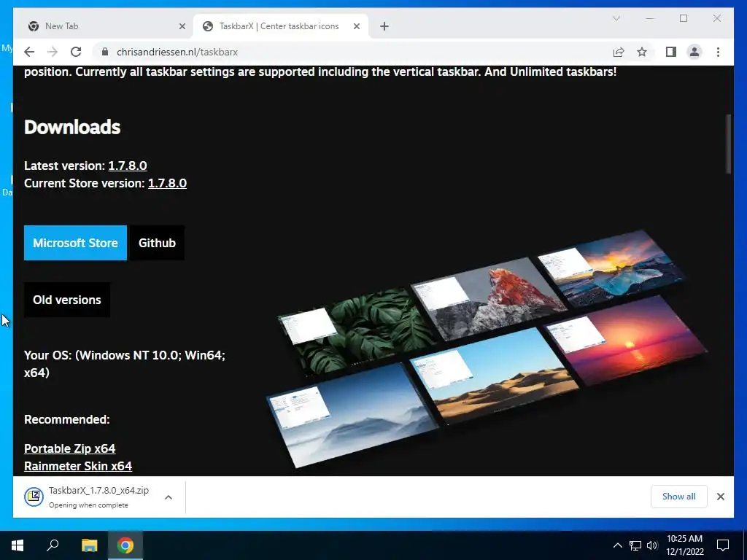Viewport: 747px width, 560px height.
Task: Open a new tab with the plus button
Action: [x=384, y=26]
